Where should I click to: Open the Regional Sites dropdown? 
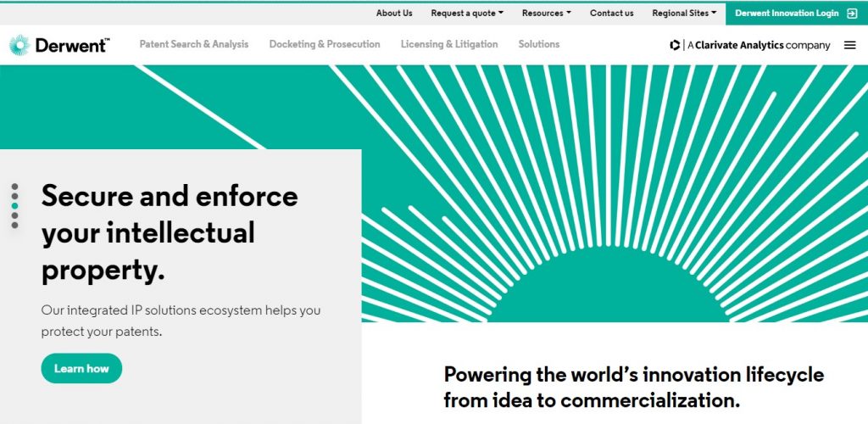(x=684, y=14)
